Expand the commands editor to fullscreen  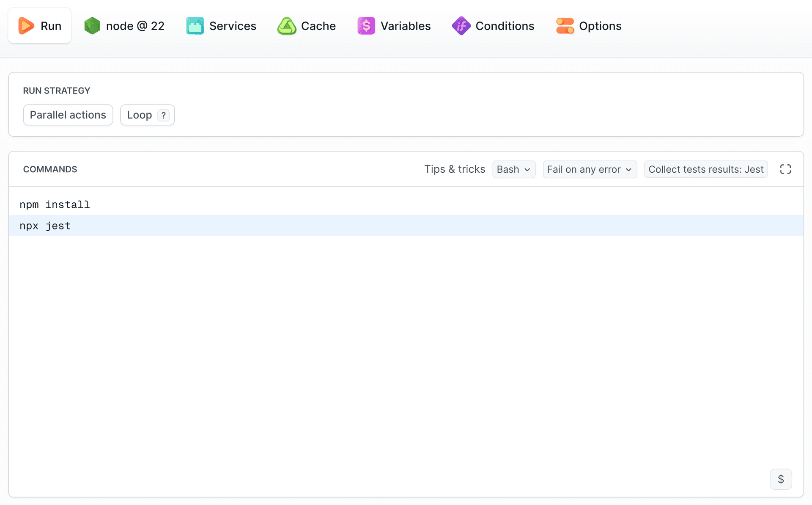click(785, 169)
